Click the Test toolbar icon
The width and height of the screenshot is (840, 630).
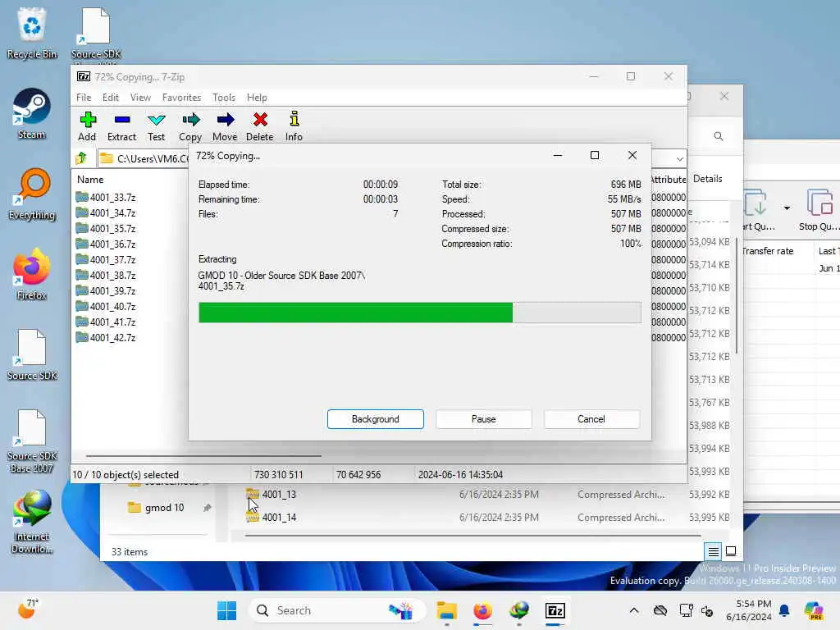[x=157, y=126]
